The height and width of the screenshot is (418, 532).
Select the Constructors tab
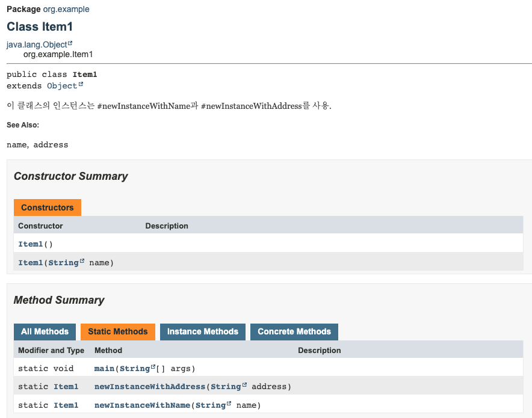48,207
